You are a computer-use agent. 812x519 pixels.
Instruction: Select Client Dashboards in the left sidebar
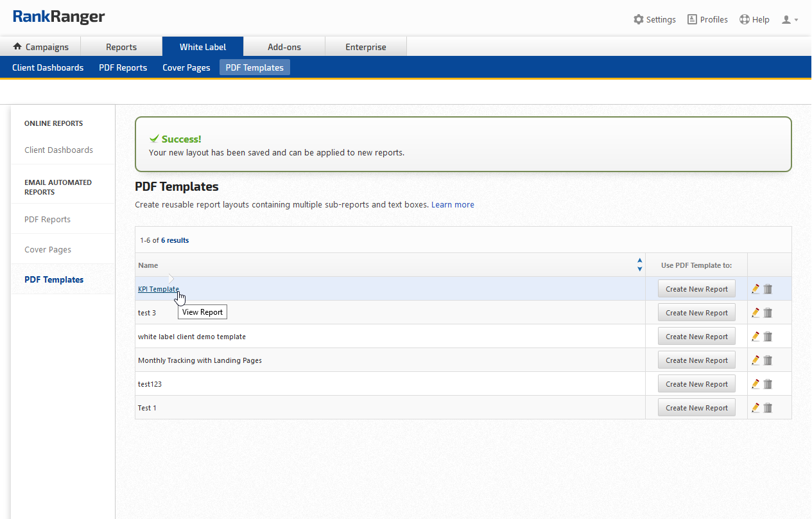tap(58, 150)
